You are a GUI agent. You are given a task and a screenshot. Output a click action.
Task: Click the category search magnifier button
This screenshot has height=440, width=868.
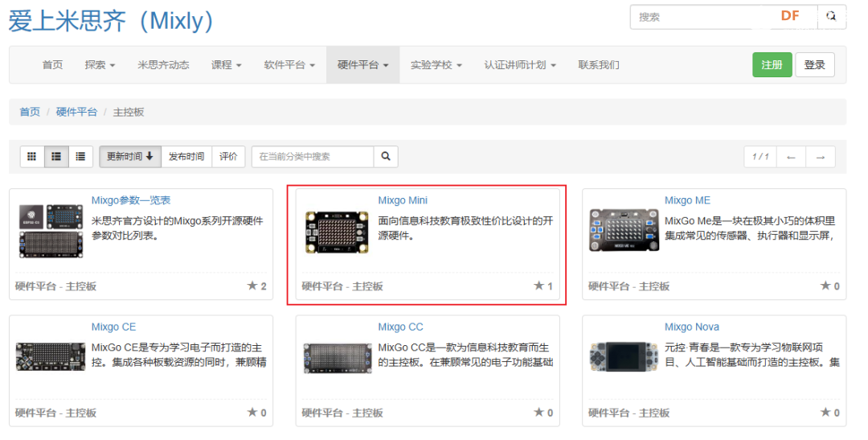coord(386,157)
